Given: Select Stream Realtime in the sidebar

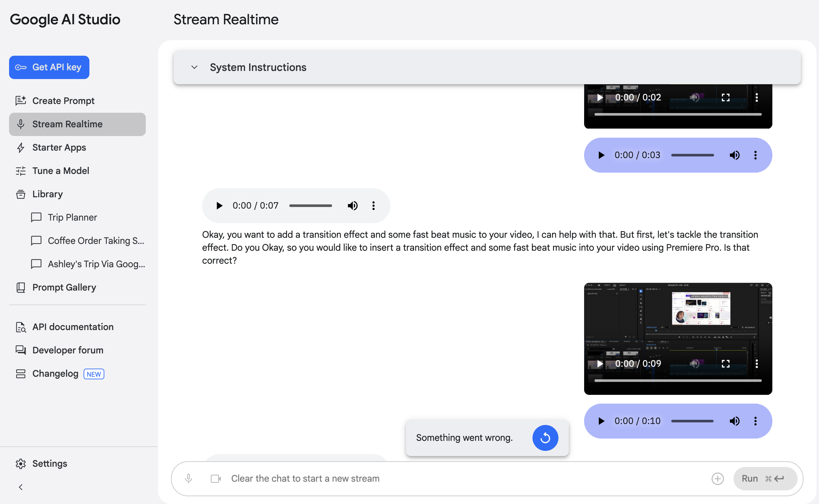Looking at the screenshot, I should (77, 124).
